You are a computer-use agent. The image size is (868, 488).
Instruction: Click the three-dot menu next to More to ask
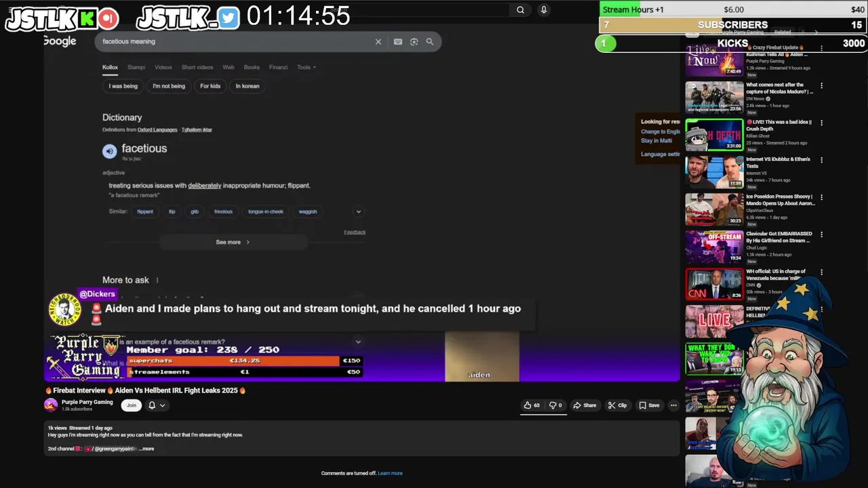click(x=157, y=280)
